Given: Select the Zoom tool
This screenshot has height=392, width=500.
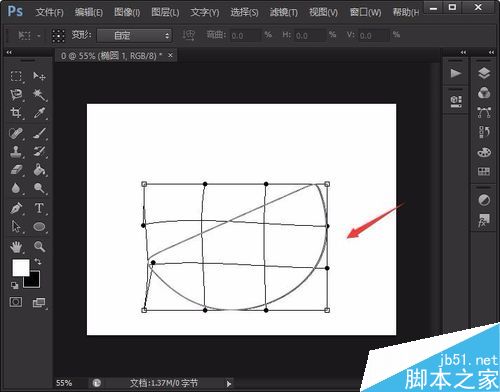Looking at the screenshot, I should [39, 247].
